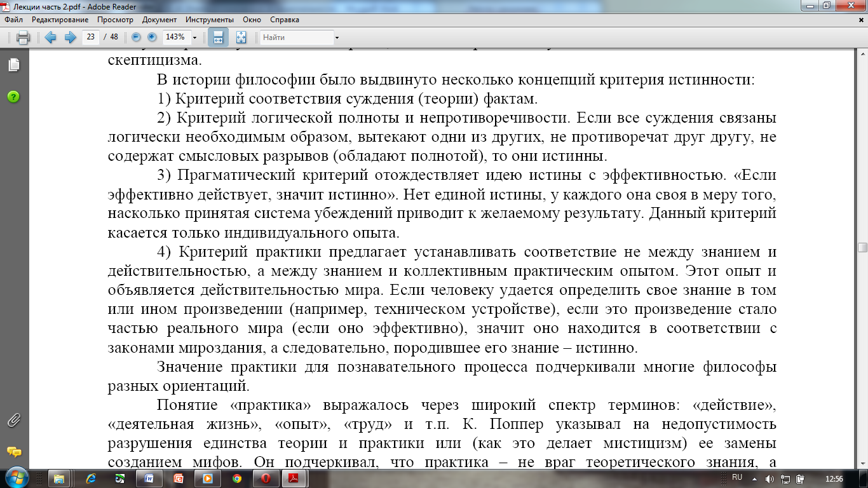The width and height of the screenshot is (868, 488).
Task: Toggle the fit width scrolling mode button
Action: (218, 37)
